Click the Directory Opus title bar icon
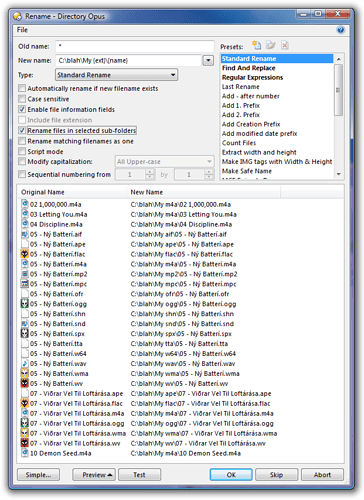Image resolution: width=364 pixels, height=500 pixels. click(17, 16)
